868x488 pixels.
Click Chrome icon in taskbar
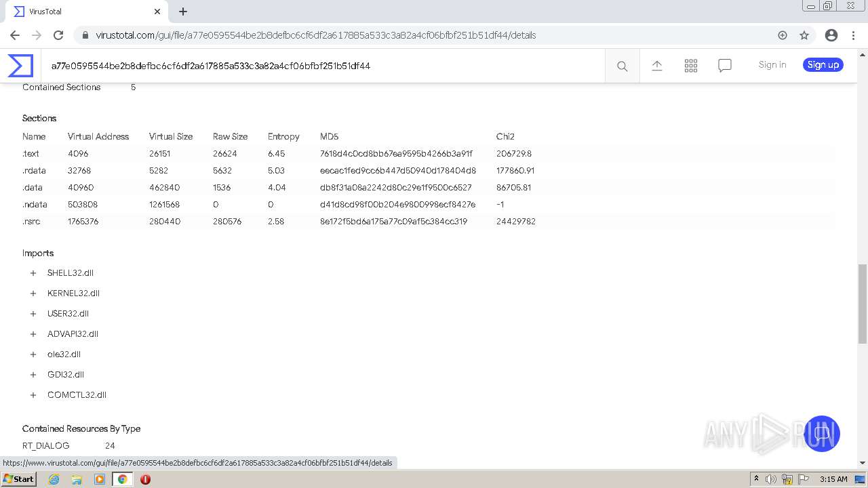[123, 479]
